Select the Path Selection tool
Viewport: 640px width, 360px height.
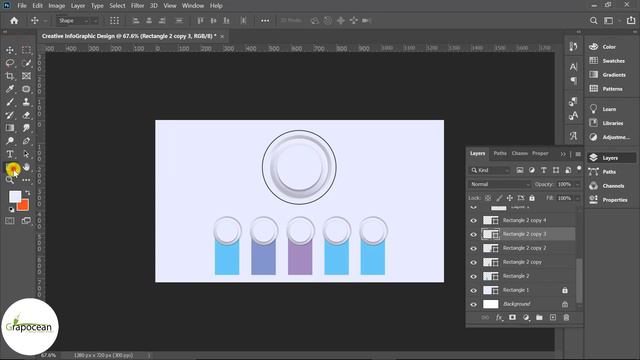pyautogui.click(x=26, y=154)
